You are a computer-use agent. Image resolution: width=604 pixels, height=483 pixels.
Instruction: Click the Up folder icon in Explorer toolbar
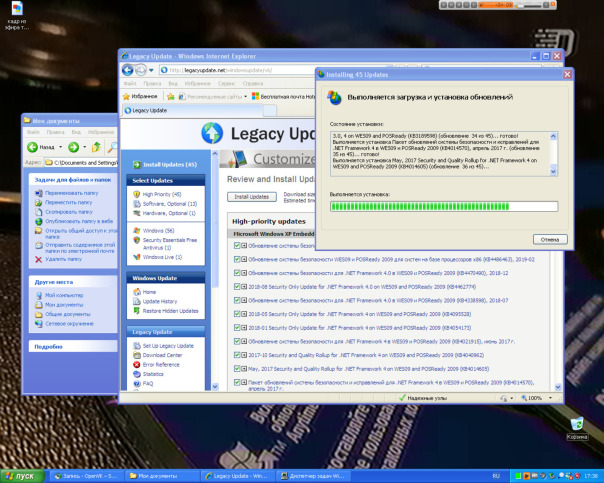click(98, 147)
